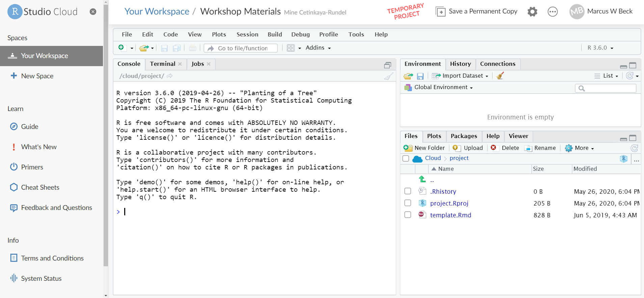The height and width of the screenshot is (298, 644).
Task: Check the project.Rproj file checkbox
Action: coord(408,203)
